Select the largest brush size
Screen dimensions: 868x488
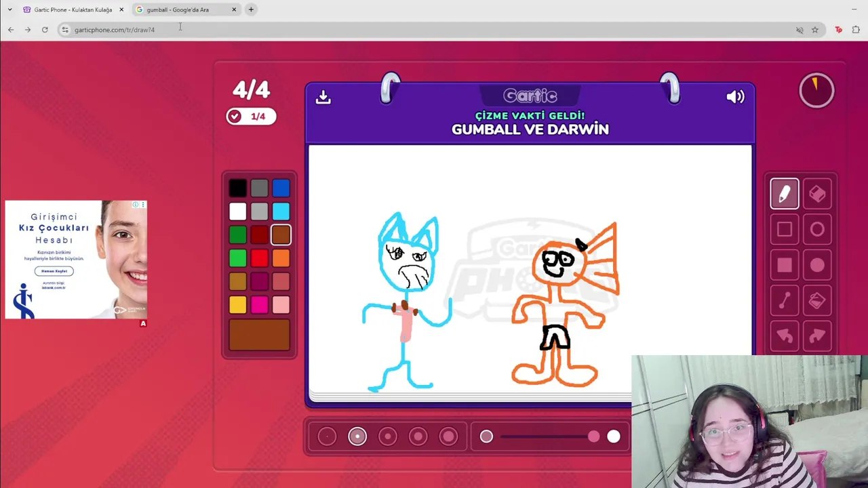point(448,436)
